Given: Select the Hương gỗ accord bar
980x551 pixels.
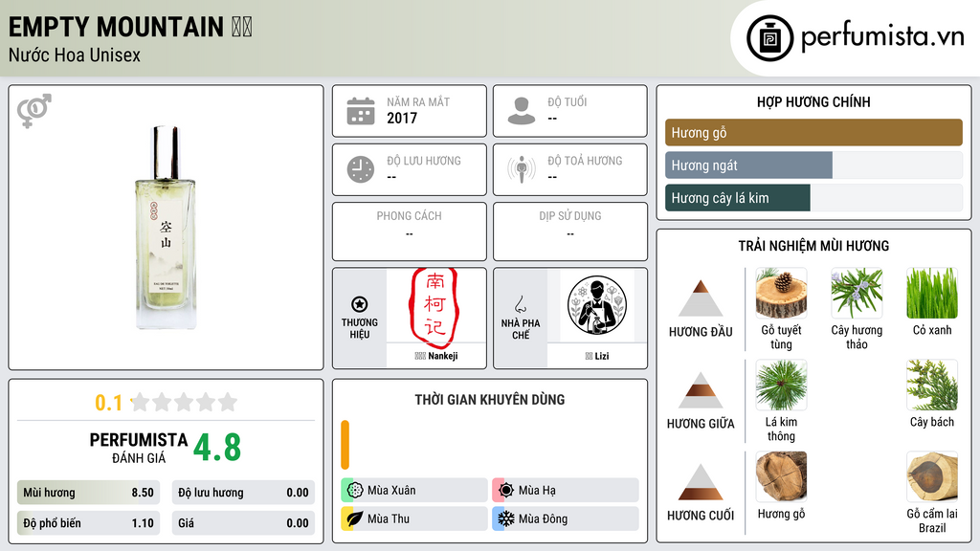Looking at the screenshot, I should point(813,132).
